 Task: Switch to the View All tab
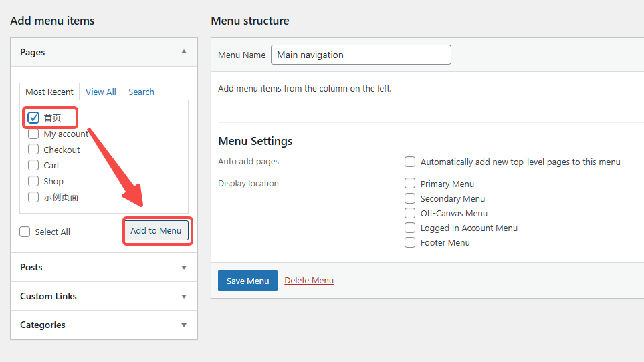(x=101, y=92)
